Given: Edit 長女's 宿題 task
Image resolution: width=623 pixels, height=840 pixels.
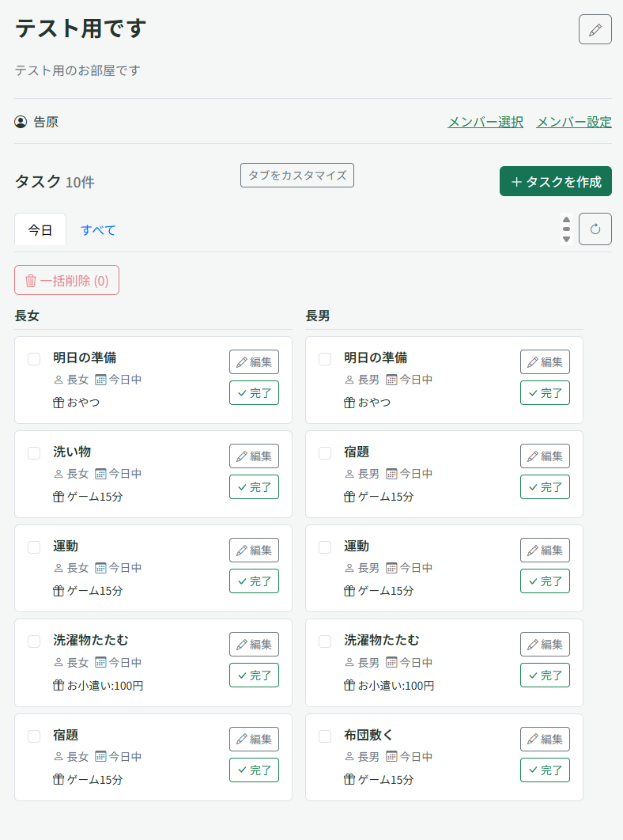Looking at the screenshot, I should pyautogui.click(x=254, y=740).
